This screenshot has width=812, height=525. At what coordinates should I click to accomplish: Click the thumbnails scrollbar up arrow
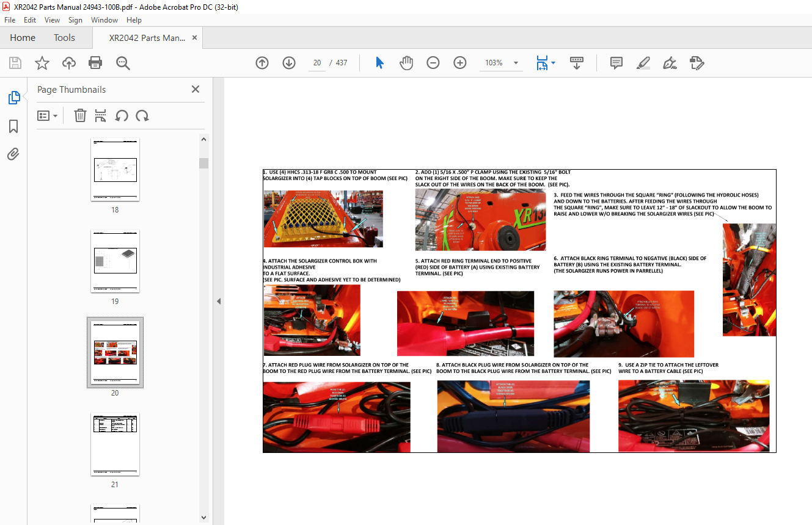click(x=203, y=139)
